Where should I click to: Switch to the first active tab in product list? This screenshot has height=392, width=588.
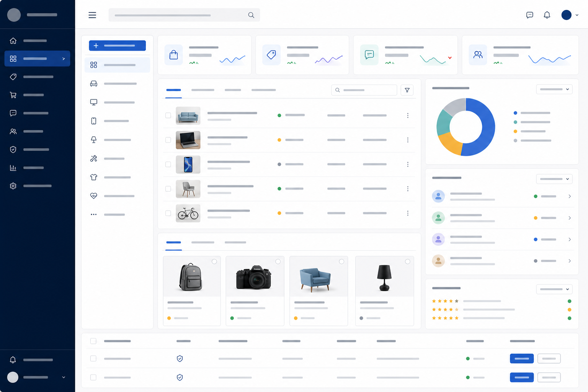click(x=173, y=90)
